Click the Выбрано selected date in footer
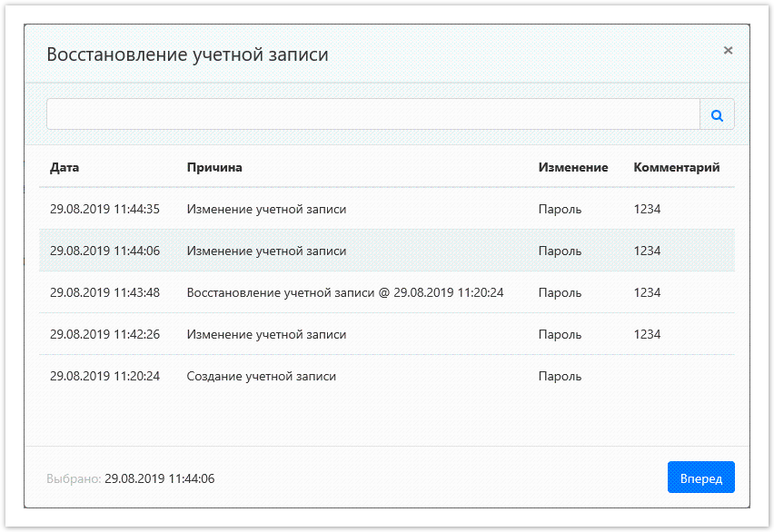The image size is (774, 532). pos(159,478)
